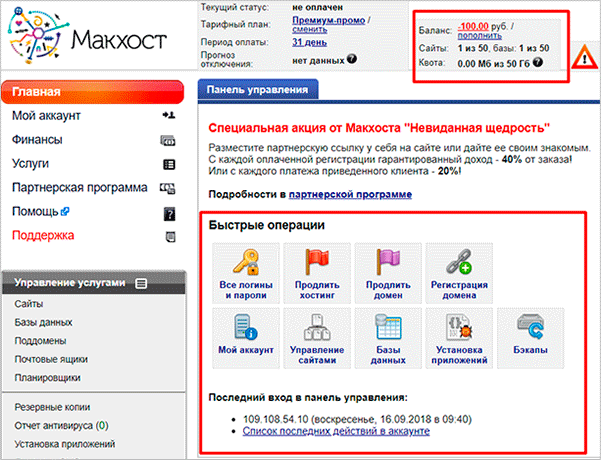Click 'сменить' tariff plan link

(x=310, y=30)
